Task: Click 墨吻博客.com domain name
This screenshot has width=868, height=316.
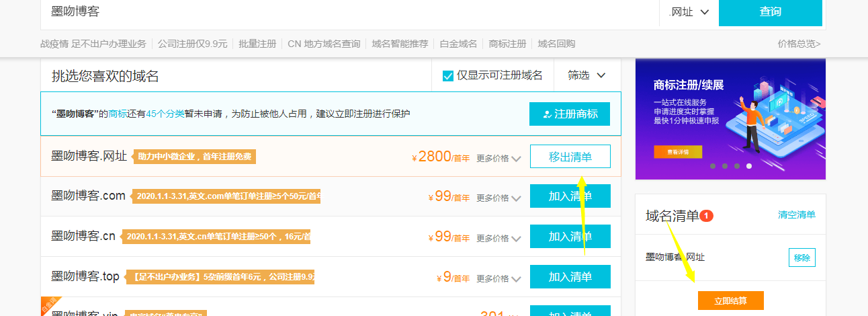Action: coord(88,196)
